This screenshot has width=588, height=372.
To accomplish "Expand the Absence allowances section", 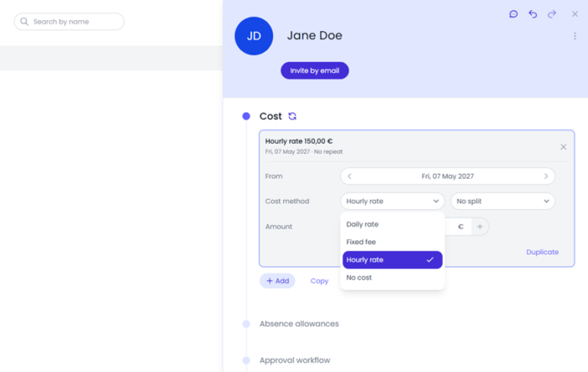I will tap(299, 324).
